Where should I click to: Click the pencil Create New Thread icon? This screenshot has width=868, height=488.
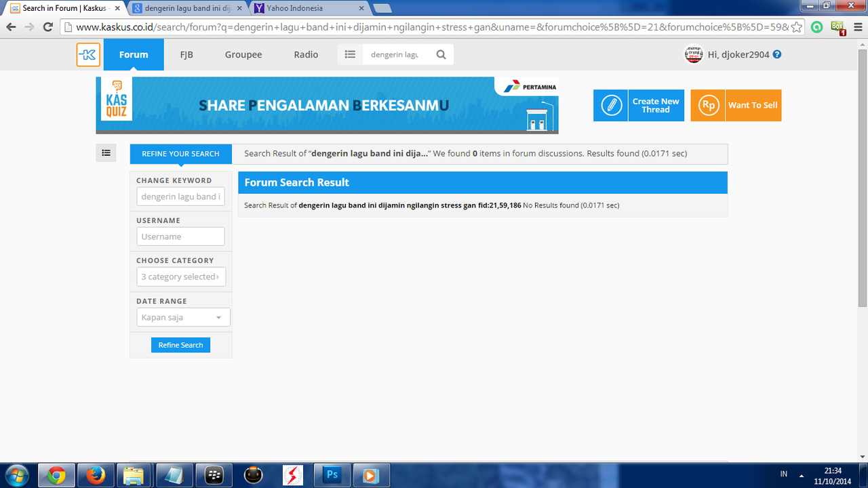[611, 106]
